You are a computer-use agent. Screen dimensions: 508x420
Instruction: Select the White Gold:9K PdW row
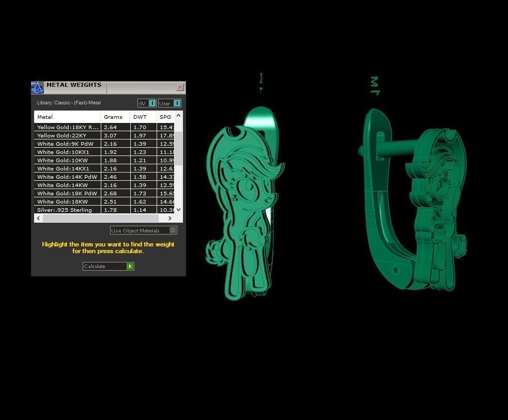click(x=104, y=144)
